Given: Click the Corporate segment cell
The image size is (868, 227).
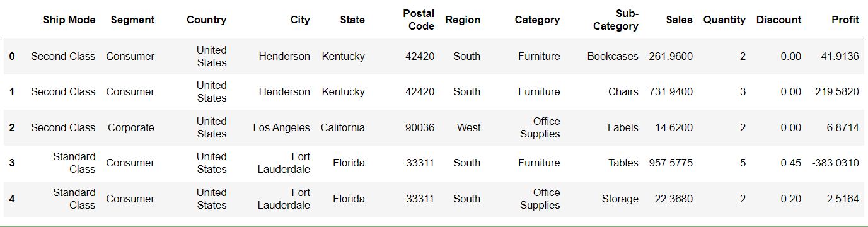Looking at the screenshot, I should 131,127.
